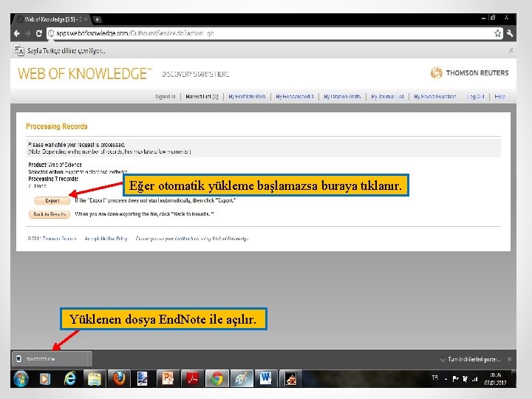Viewport: 532px width, 399px height.
Task: Switch to Google Chrome in the taskbar
Action: [x=216, y=378]
